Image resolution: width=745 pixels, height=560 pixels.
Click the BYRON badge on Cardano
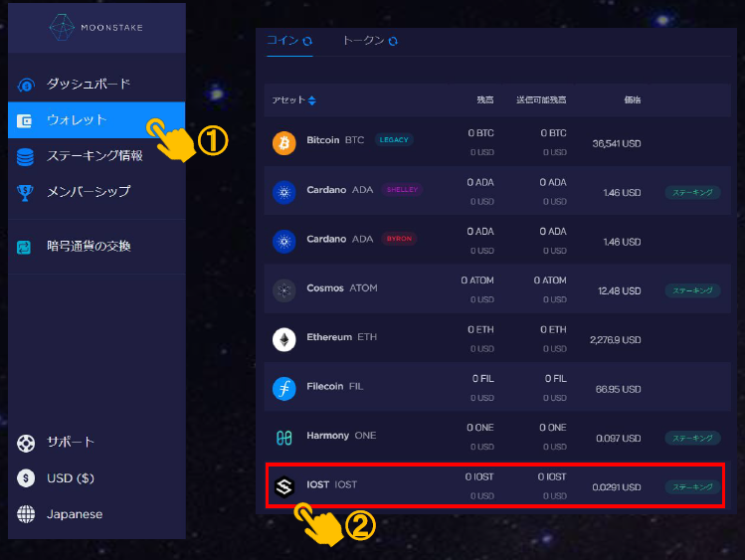[399, 239]
